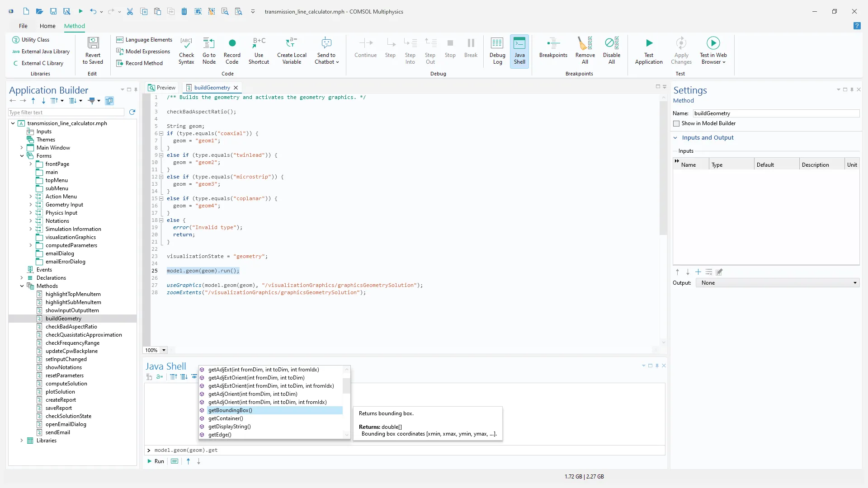Screen dimensions: 868x488
Task: Open the Output dropdown set to None
Action: pyautogui.click(x=778, y=283)
